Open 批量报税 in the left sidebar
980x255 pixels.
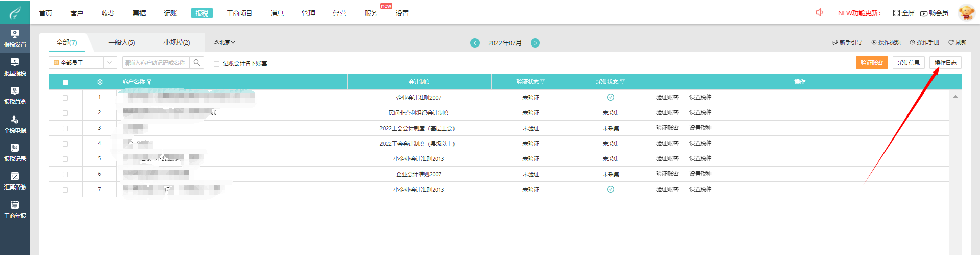coord(15,66)
